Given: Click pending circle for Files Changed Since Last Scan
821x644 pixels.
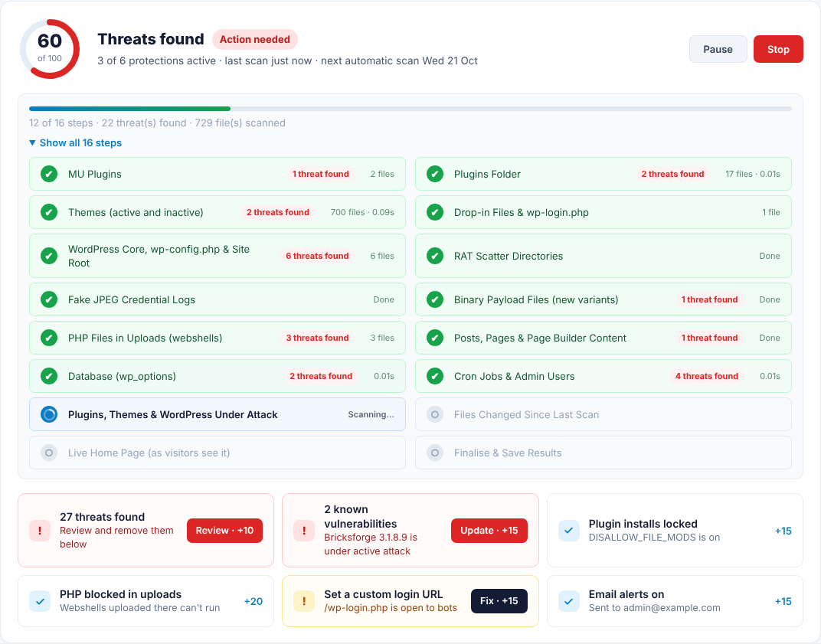Looking at the screenshot, I should point(435,415).
